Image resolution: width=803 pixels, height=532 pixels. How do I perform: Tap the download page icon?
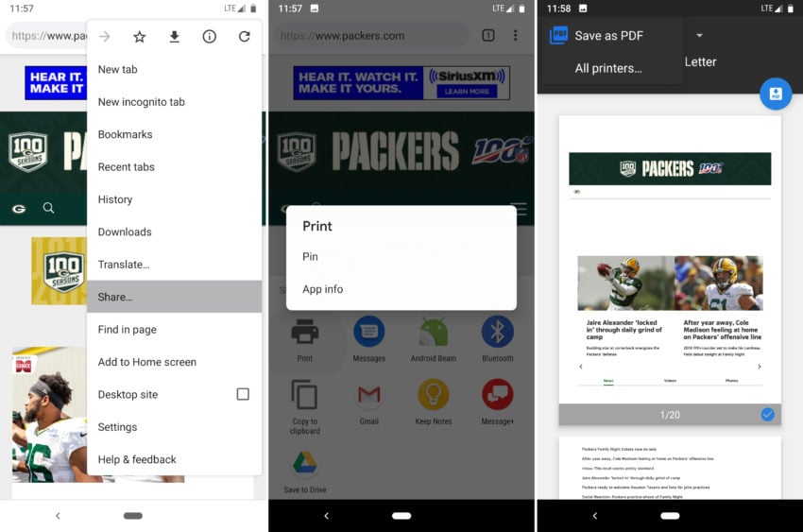point(174,36)
